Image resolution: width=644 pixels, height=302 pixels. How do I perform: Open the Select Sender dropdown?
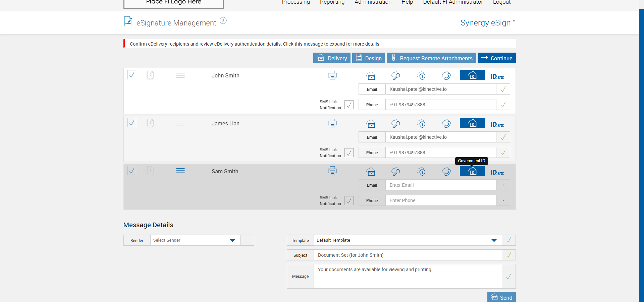[x=195, y=240]
